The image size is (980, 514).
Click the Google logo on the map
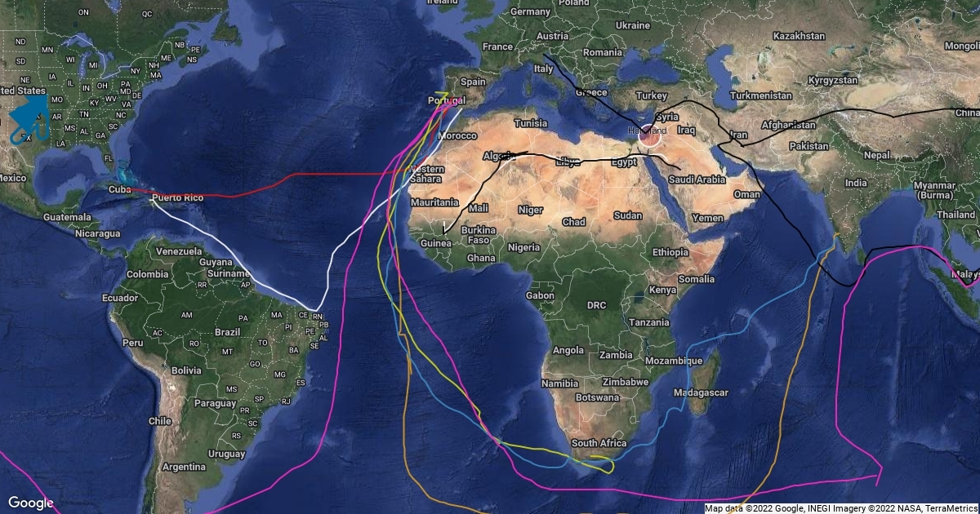click(x=30, y=503)
